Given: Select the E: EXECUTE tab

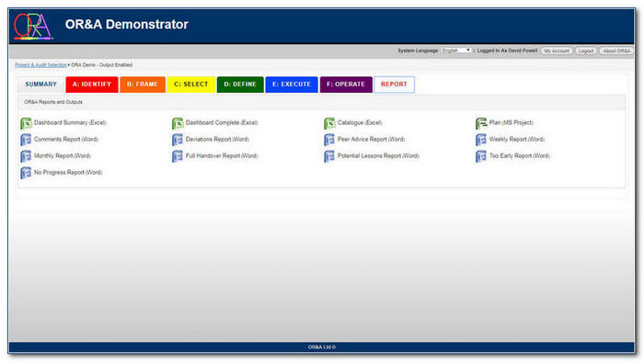Looking at the screenshot, I should click(x=292, y=85).
